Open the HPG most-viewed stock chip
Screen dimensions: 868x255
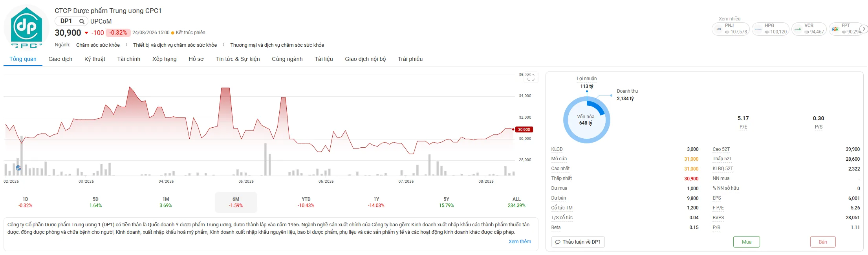tap(770, 29)
